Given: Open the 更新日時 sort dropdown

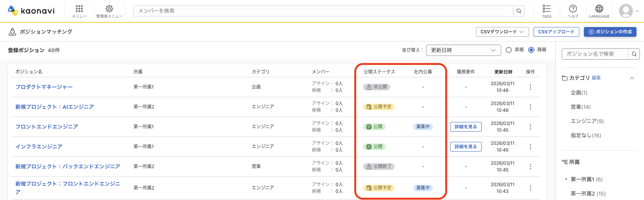Looking at the screenshot, I should point(463,50).
